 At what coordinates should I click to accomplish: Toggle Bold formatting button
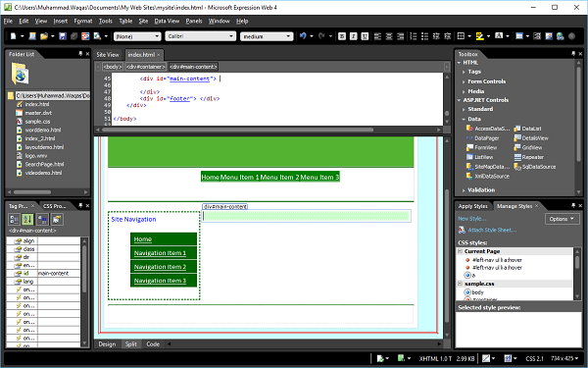coord(342,36)
